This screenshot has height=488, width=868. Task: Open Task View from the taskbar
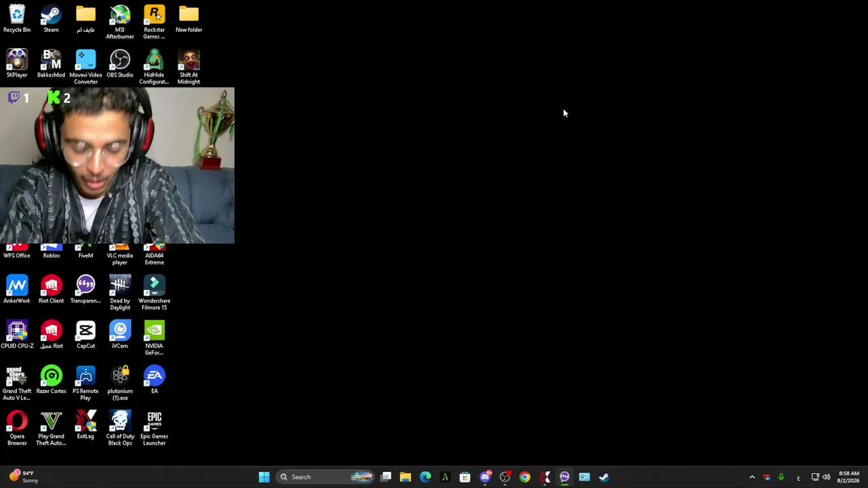point(386,477)
